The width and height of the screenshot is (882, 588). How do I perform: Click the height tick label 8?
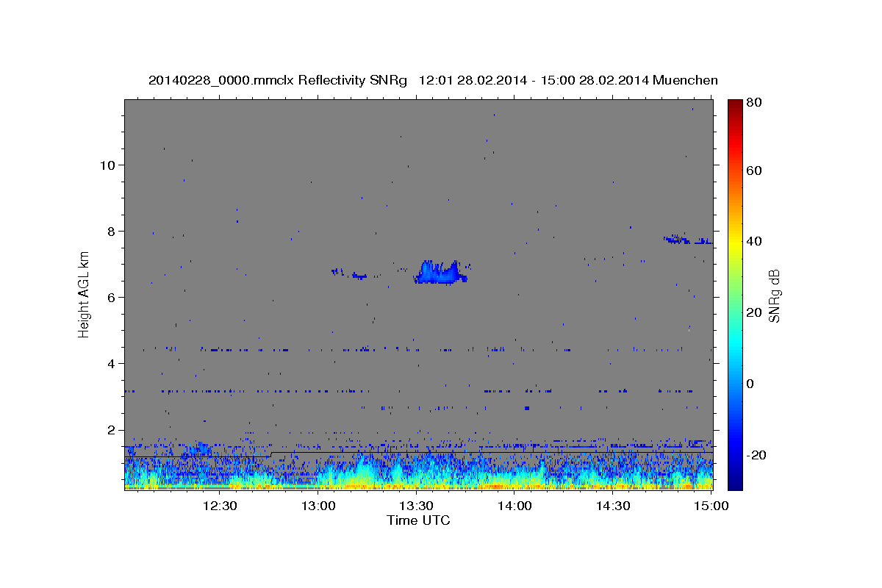click(110, 231)
